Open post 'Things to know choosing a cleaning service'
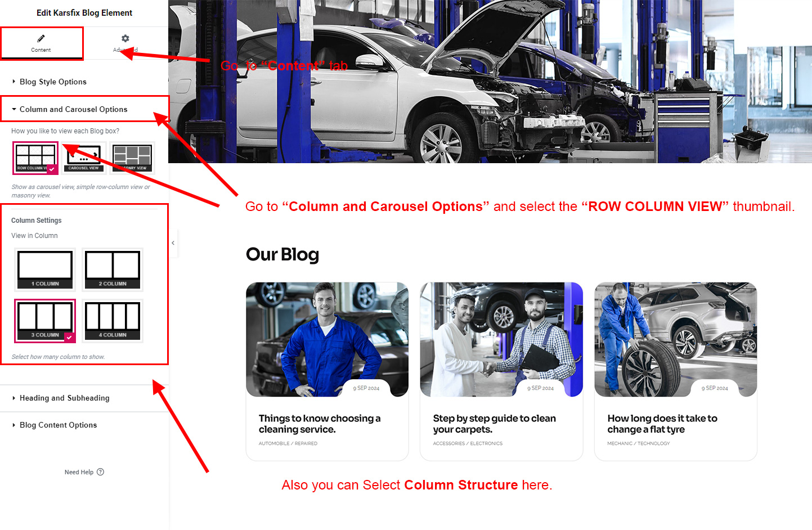The height and width of the screenshot is (530, 812). pyautogui.click(x=320, y=424)
